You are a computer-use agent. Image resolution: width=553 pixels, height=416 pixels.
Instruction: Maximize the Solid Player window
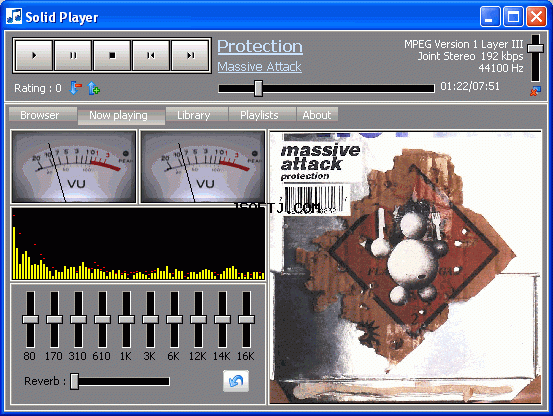tap(513, 17)
